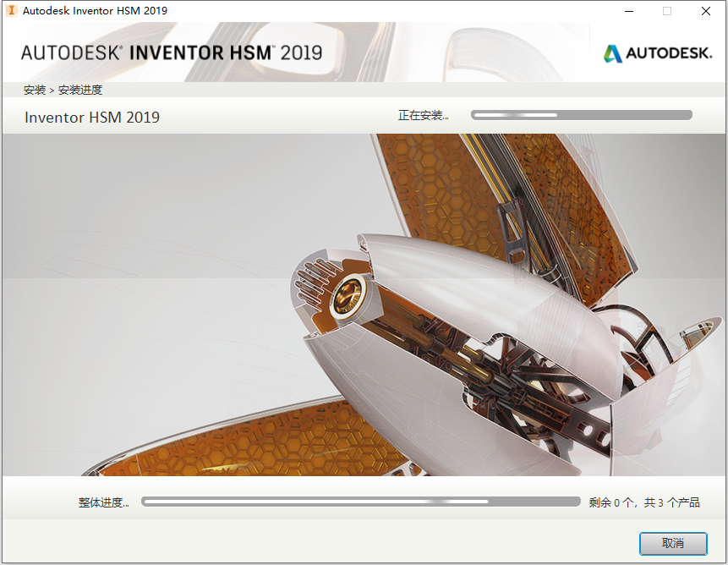Click the Inventor installer title bar icon
The height and width of the screenshot is (565, 728).
(11, 10)
